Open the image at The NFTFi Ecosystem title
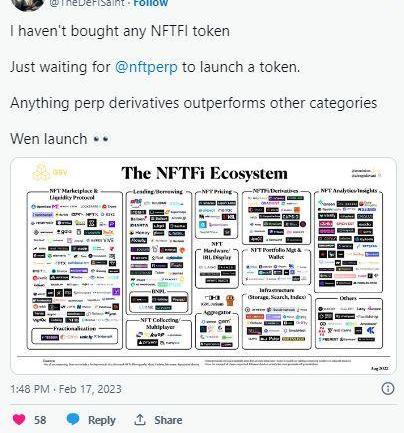This screenshot has height=433, width=404. click(204, 173)
